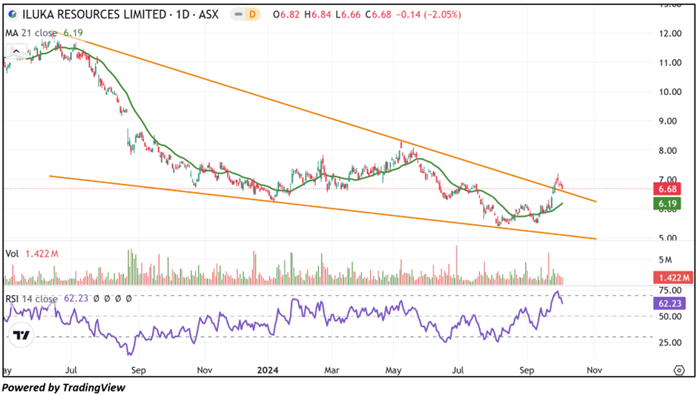
Task: Click the high price H6.84
Action: (318, 15)
